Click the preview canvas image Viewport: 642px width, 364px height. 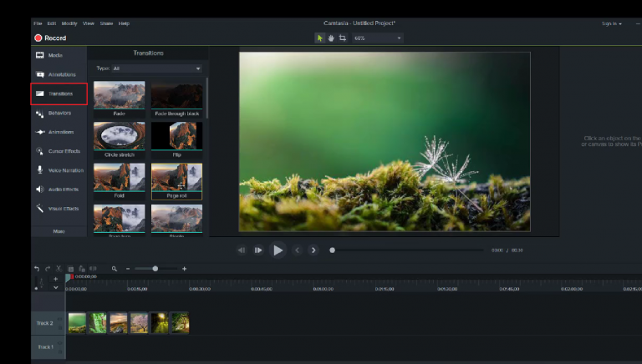coord(385,142)
